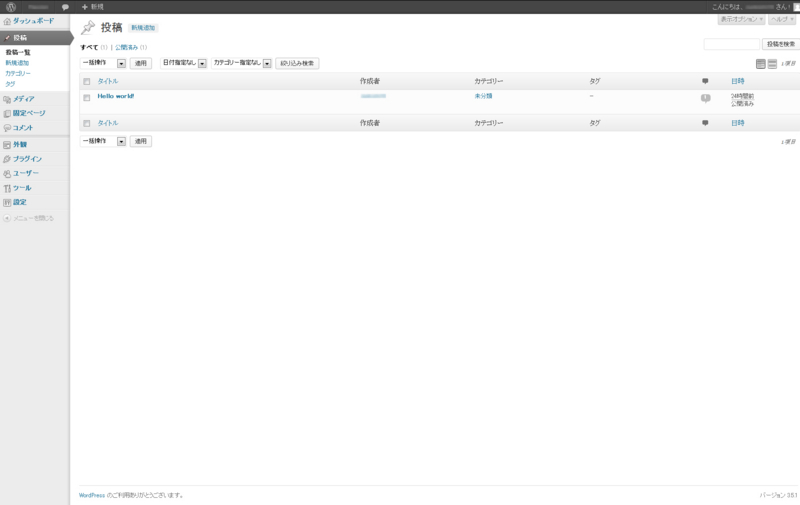The width and height of the screenshot is (800, 505).
Task: Filter posts by 公開済み
Action: [x=126, y=47]
